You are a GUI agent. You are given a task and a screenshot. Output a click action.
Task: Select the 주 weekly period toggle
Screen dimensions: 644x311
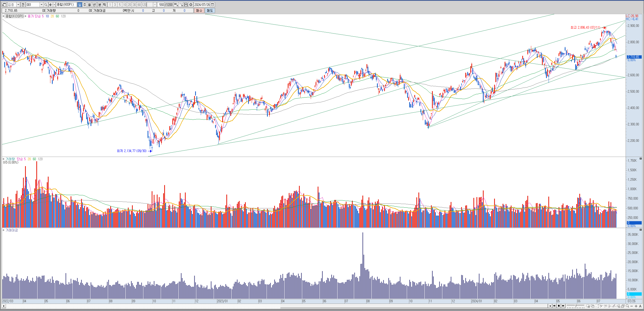coord(85,5)
